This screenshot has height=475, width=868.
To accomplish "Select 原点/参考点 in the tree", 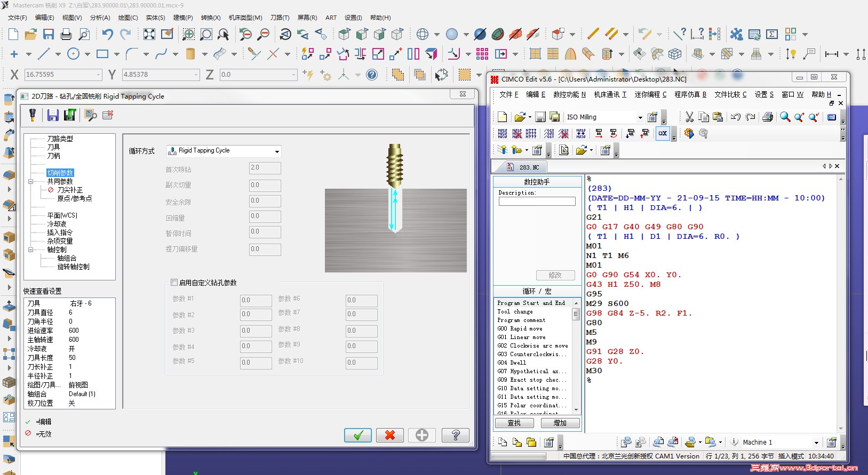I will point(75,198).
